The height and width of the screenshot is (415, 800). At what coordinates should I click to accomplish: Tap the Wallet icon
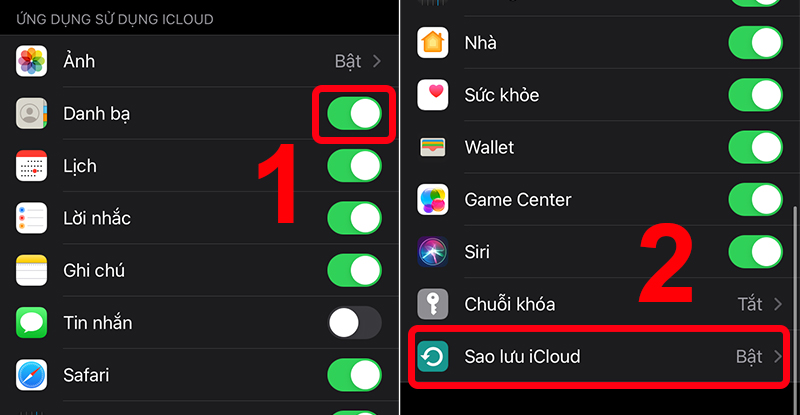pyautogui.click(x=433, y=147)
